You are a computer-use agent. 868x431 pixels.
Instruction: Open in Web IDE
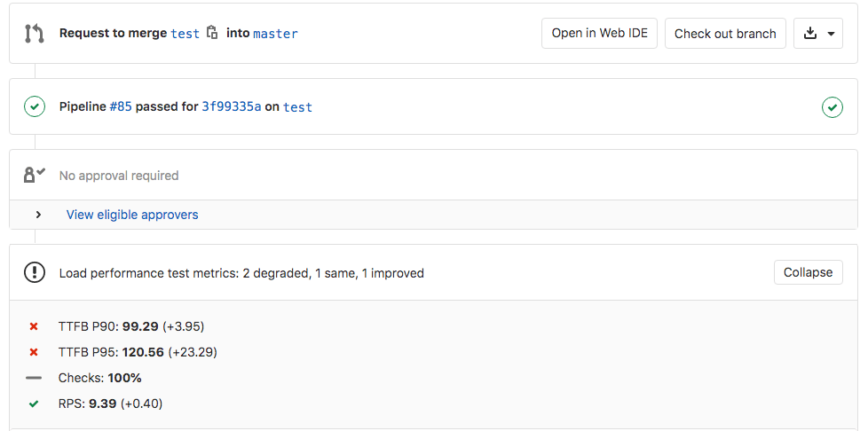[599, 34]
